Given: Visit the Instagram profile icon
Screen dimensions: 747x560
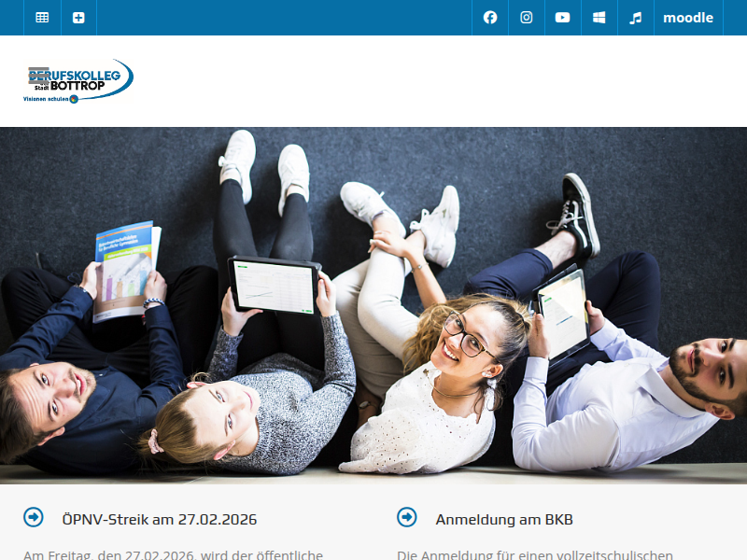Looking at the screenshot, I should click(x=527, y=18).
